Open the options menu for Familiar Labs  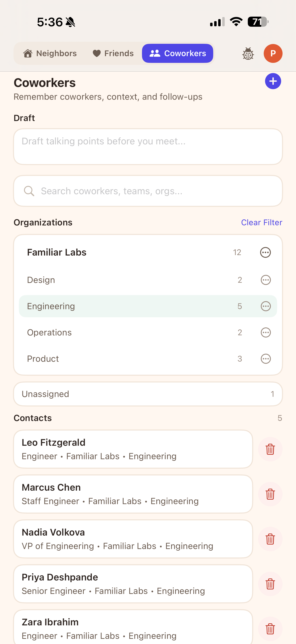pyautogui.click(x=265, y=252)
